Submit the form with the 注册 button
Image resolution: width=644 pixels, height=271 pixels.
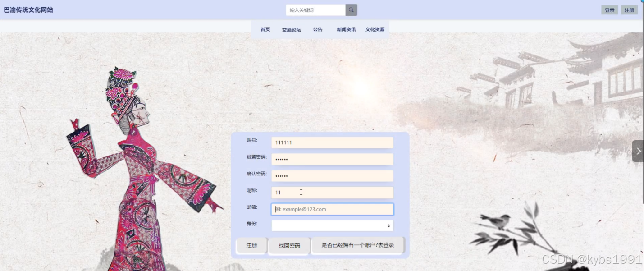(251, 245)
